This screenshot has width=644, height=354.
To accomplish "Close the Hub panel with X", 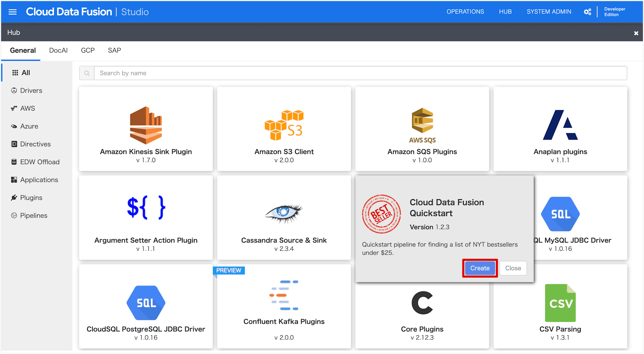I will click(636, 33).
